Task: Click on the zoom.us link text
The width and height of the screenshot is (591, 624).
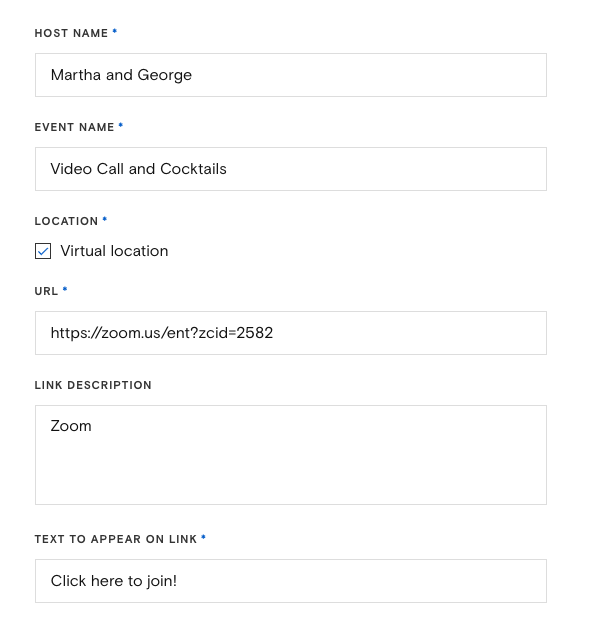Action: click(x=162, y=333)
